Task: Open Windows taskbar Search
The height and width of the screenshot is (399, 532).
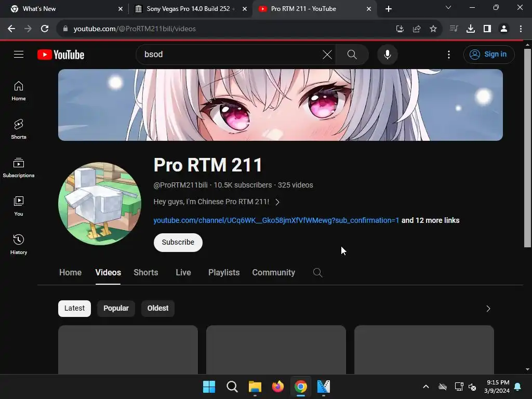Action: [x=232, y=387]
